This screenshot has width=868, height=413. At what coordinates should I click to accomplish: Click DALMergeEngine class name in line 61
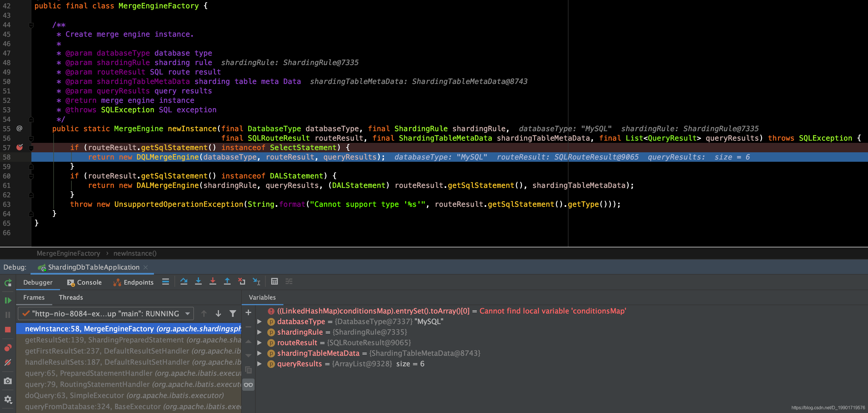[x=168, y=185]
